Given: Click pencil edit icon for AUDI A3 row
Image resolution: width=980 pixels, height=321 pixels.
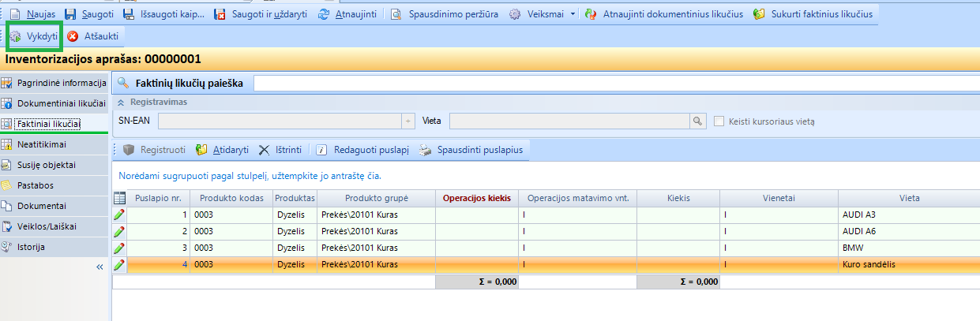Looking at the screenshot, I should click(119, 215).
